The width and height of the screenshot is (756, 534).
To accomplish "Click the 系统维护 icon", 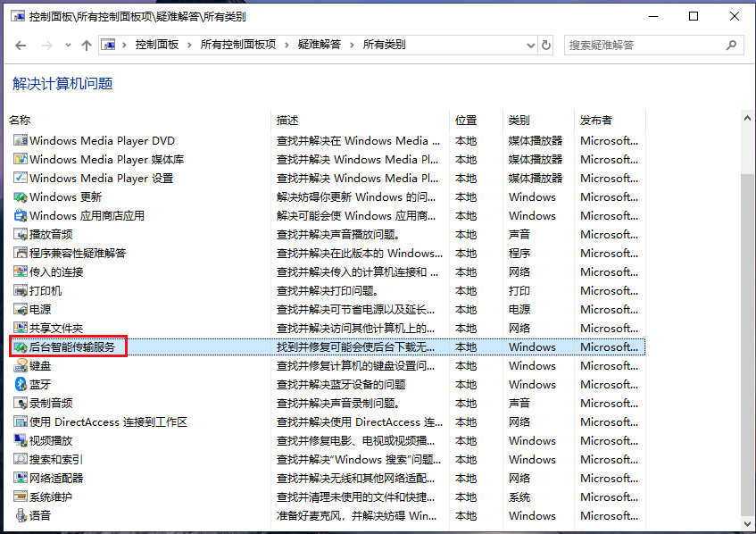I will (21, 496).
